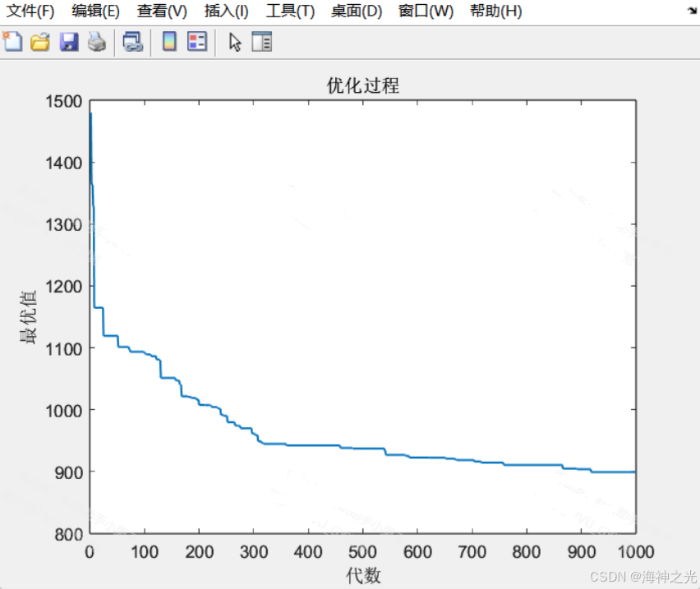Select the x-axis label 代数
Image resolution: width=700 pixels, height=589 pixels.
click(x=363, y=576)
